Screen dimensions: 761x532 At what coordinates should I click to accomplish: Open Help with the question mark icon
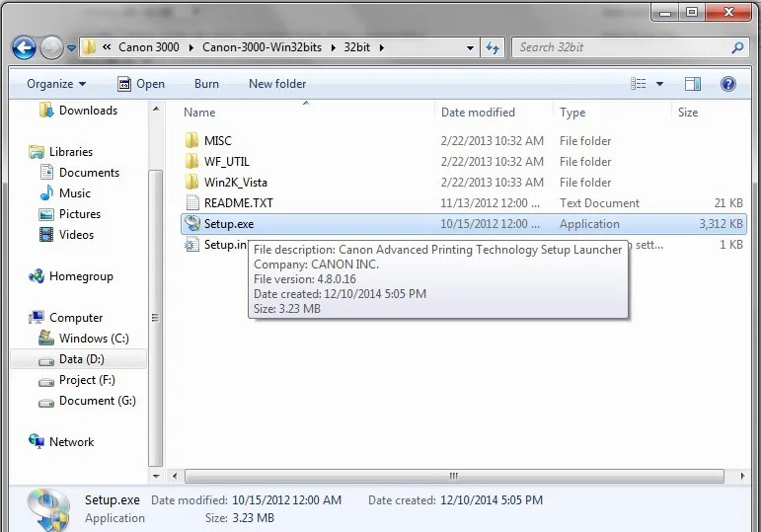[x=728, y=84]
